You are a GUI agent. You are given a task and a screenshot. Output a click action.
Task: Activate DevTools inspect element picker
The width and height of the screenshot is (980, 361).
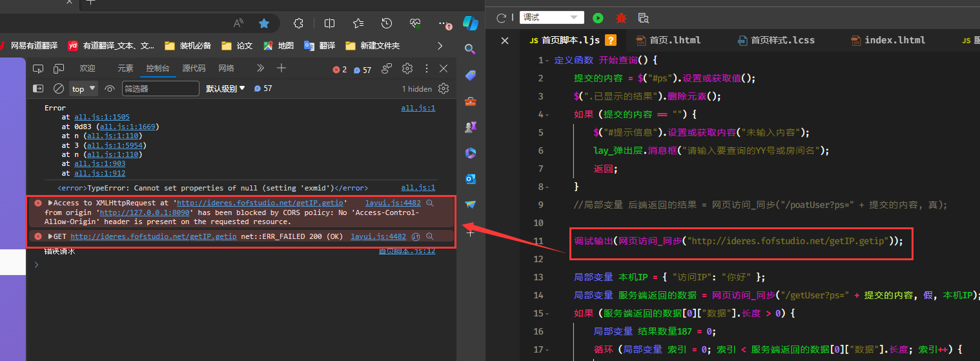[38, 68]
